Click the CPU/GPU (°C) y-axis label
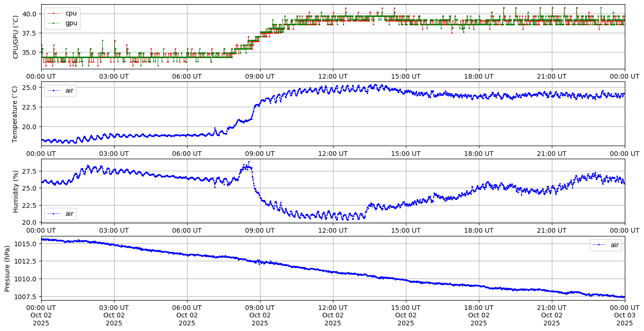 pyautogui.click(x=15, y=37)
